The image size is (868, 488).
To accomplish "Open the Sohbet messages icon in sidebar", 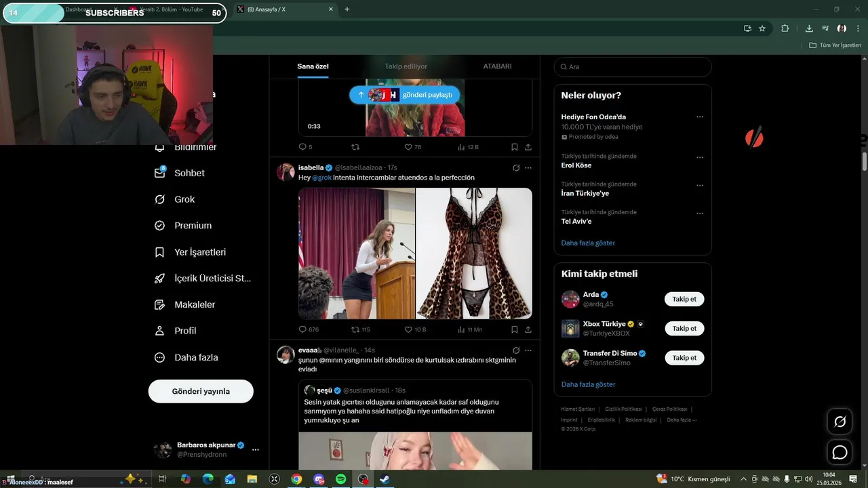I will tap(160, 173).
